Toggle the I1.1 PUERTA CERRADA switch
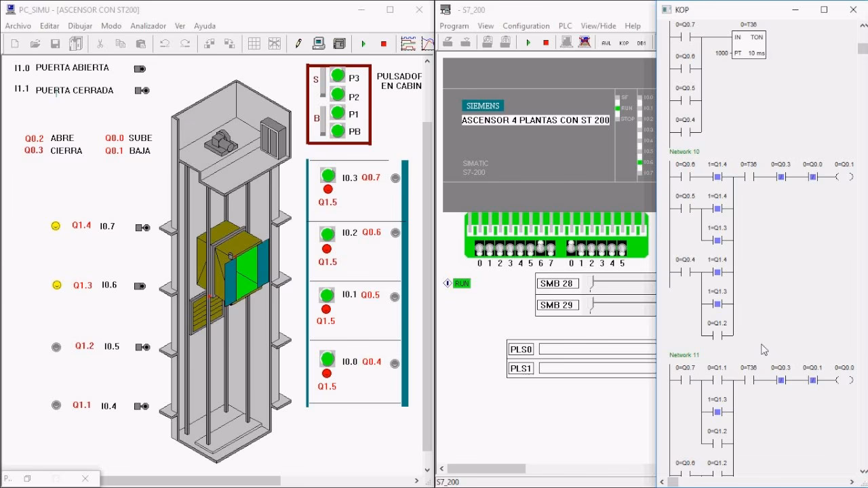The height and width of the screenshot is (488, 868). click(142, 90)
